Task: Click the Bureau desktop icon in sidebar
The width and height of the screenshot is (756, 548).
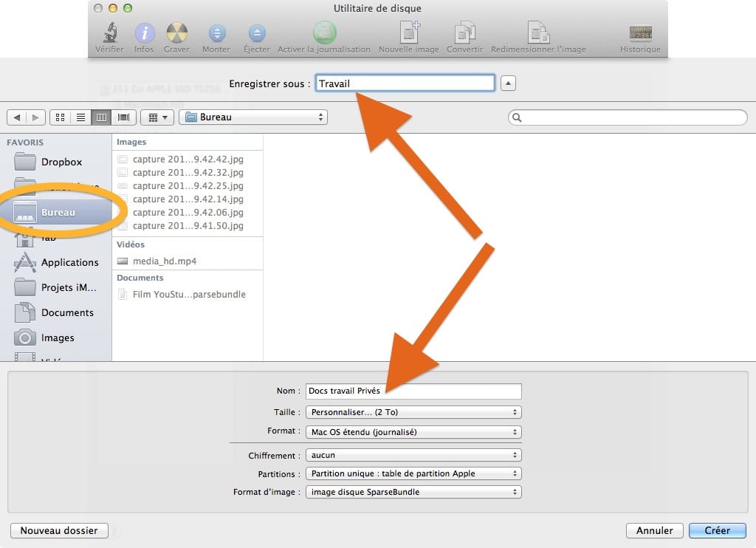Action: click(x=24, y=212)
